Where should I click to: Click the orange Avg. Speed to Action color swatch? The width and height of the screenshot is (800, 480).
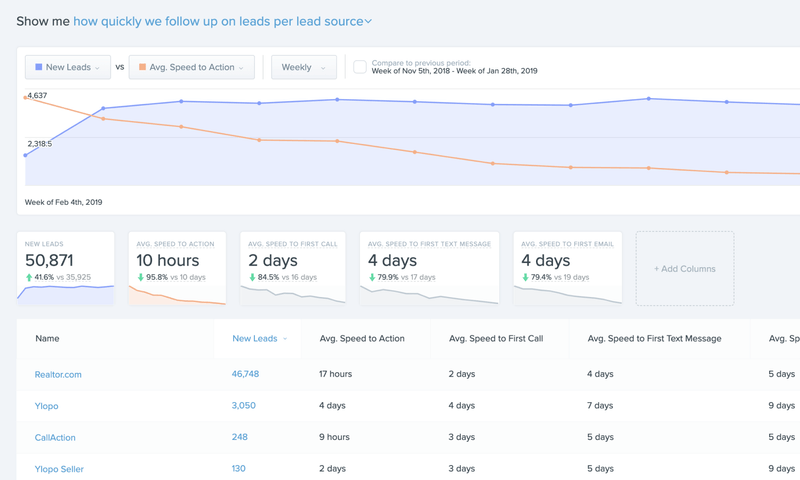coord(142,67)
